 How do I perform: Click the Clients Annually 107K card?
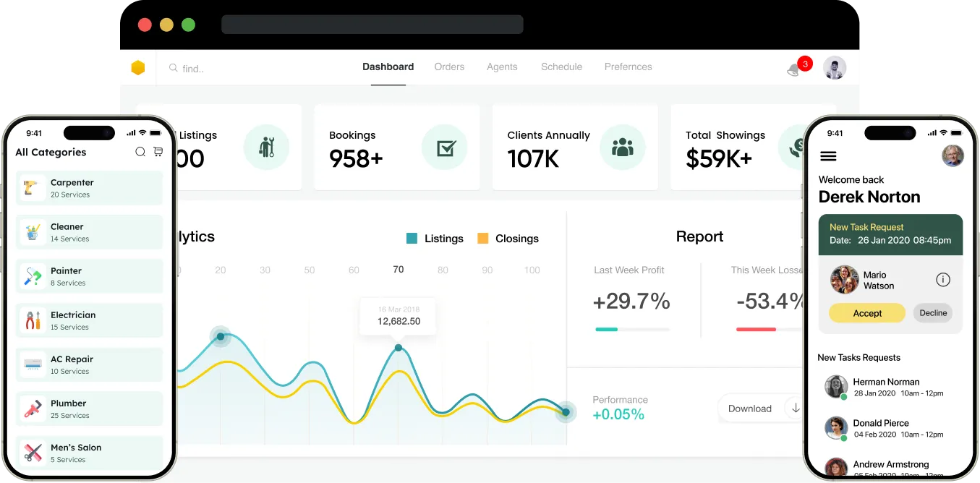(x=576, y=148)
